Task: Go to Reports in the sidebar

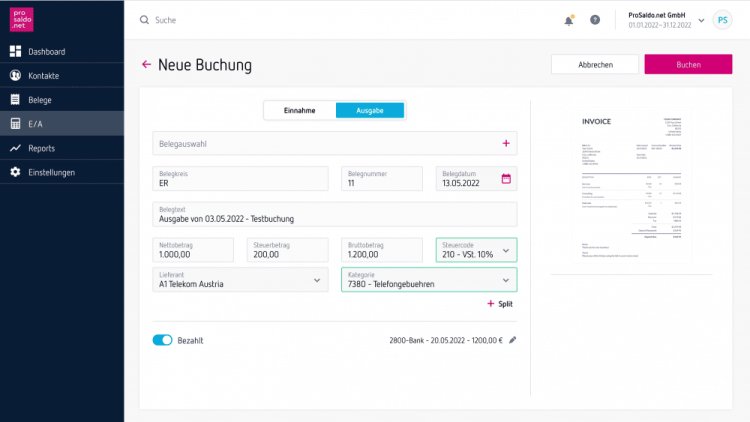Action: (x=41, y=148)
